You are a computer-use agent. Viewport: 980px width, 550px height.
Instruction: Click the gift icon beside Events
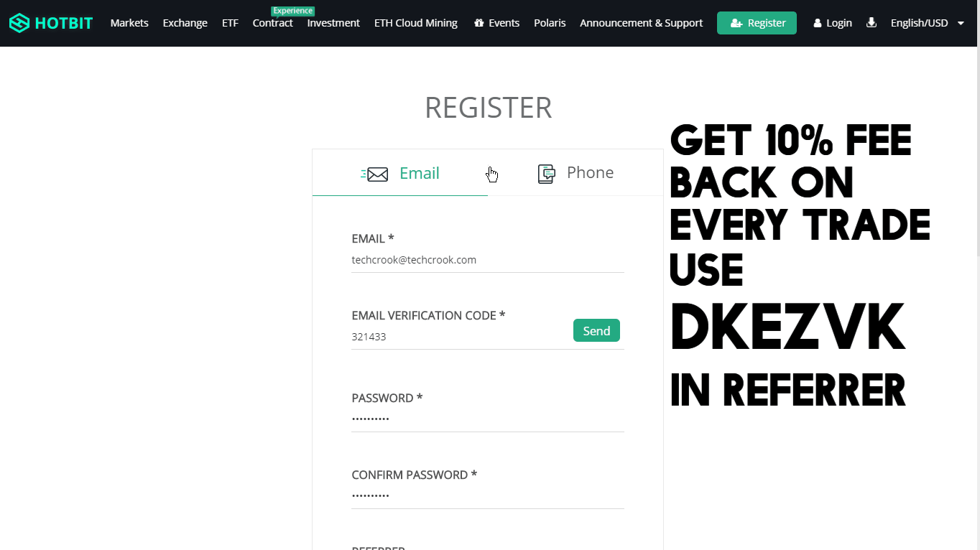[479, 23]
